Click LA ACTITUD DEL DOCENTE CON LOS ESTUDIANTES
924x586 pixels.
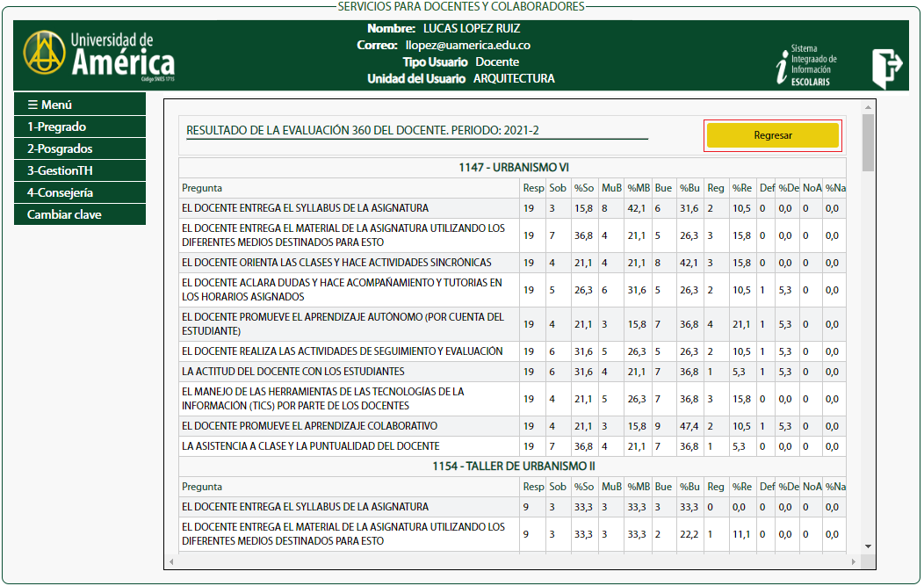pos(292,372)
